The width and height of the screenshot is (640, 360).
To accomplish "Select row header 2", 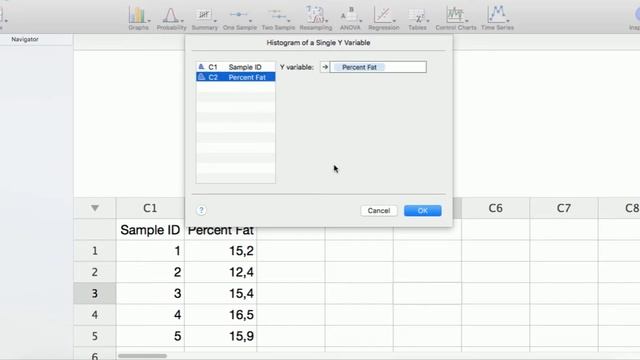I will 95,272.
